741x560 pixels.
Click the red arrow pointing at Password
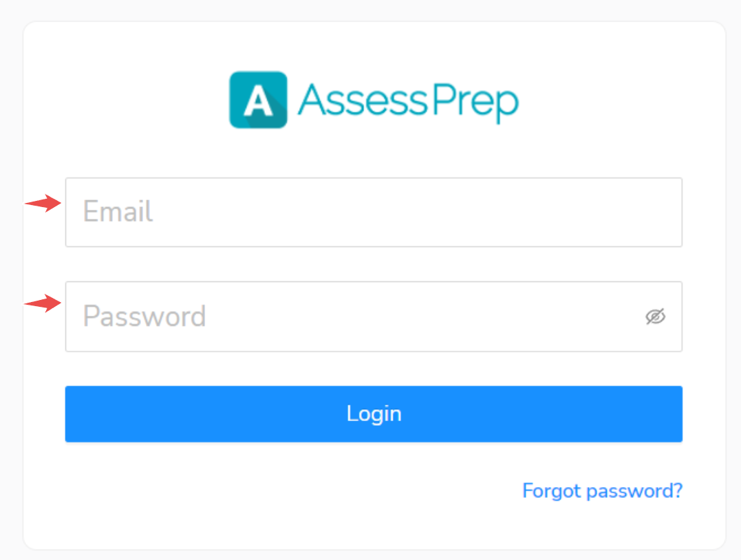(43, 303)
